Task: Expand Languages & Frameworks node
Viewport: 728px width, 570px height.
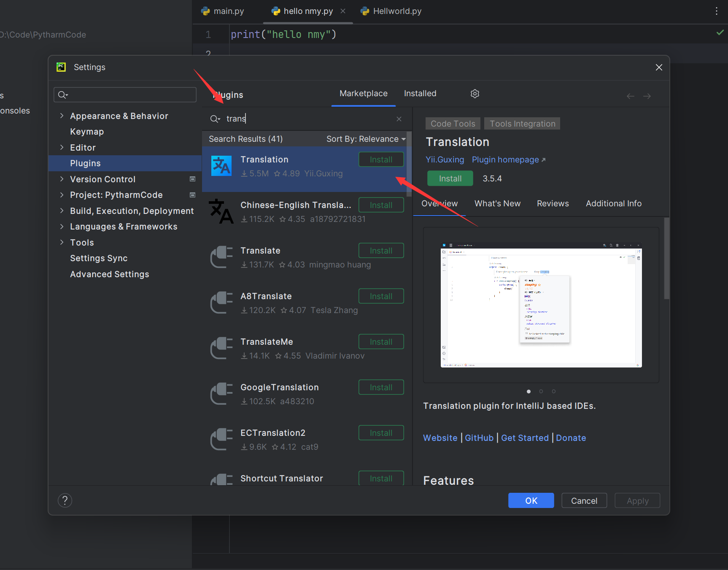Action: point(62,227)
